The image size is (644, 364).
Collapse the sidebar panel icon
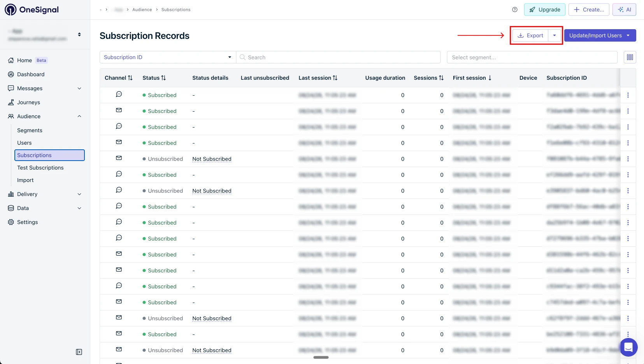79,352
